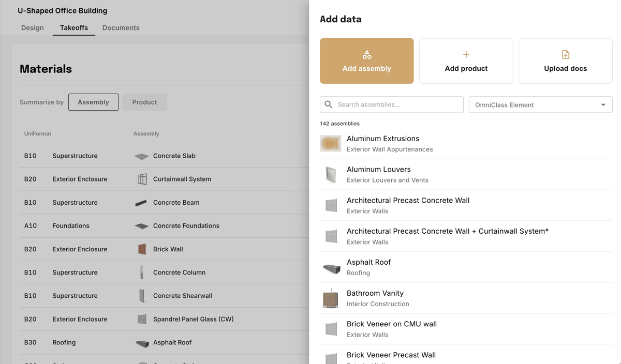Switch to the Takeoffs tab
Viewport: 621px width, 364px height.
(74, 27)
